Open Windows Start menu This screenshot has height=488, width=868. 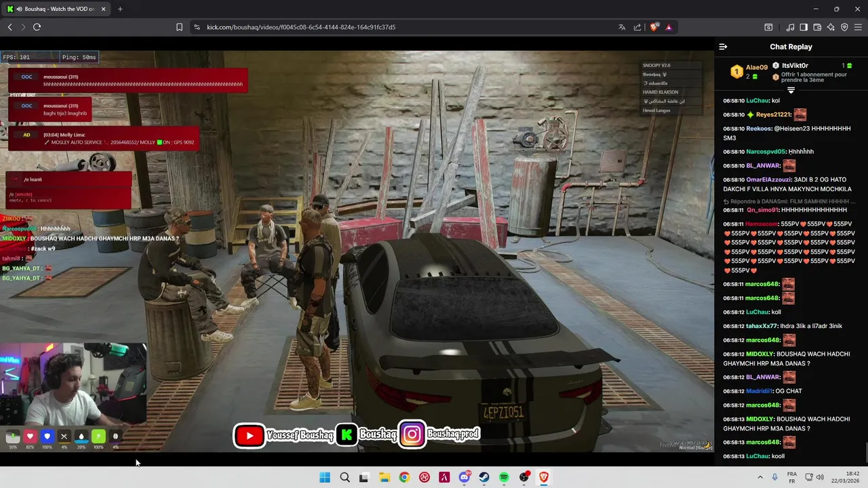pos(325,477)
